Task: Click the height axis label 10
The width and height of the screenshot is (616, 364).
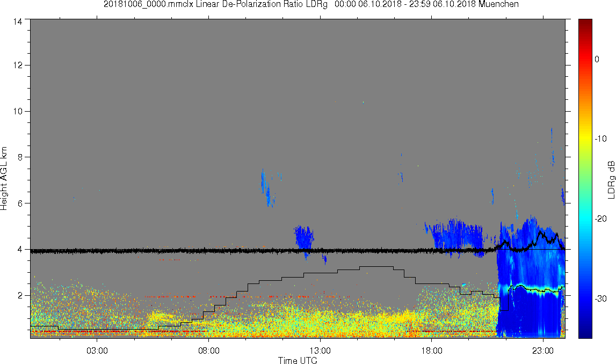Action: point(18,111)
